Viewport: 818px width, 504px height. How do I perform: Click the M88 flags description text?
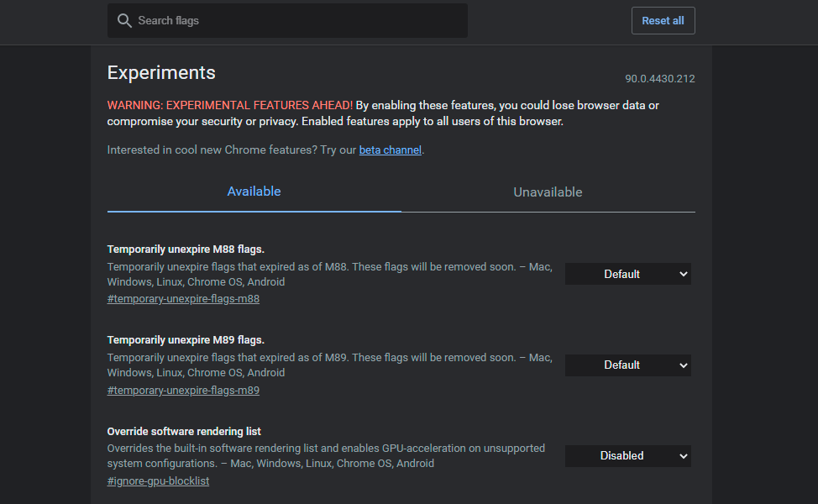pyautogui.click(x=329, y=274)
